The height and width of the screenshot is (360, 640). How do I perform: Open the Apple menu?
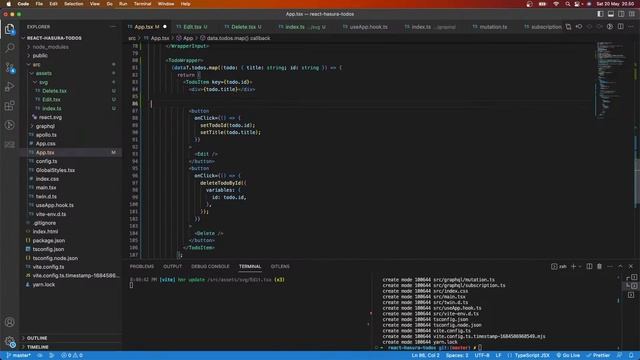9,4
